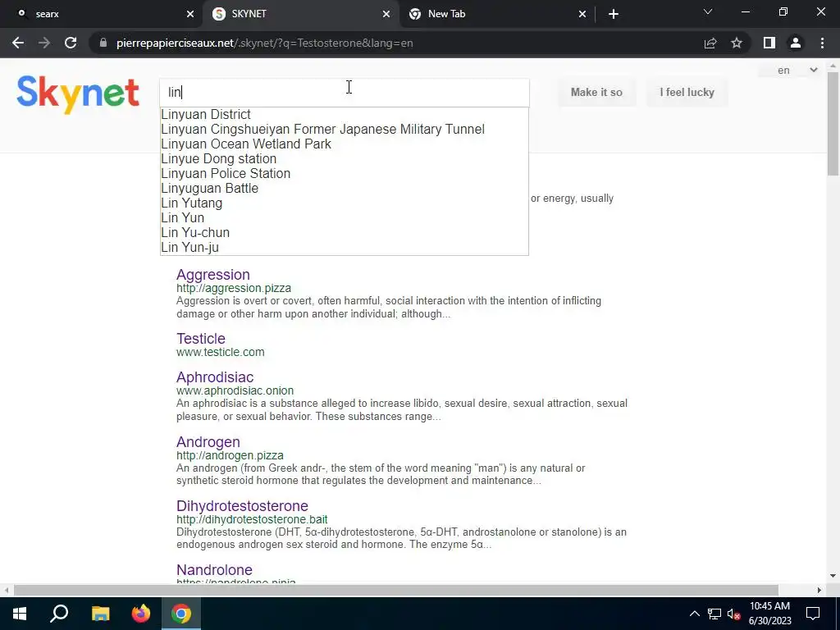Focus the Skynet search input

(344, 92)
